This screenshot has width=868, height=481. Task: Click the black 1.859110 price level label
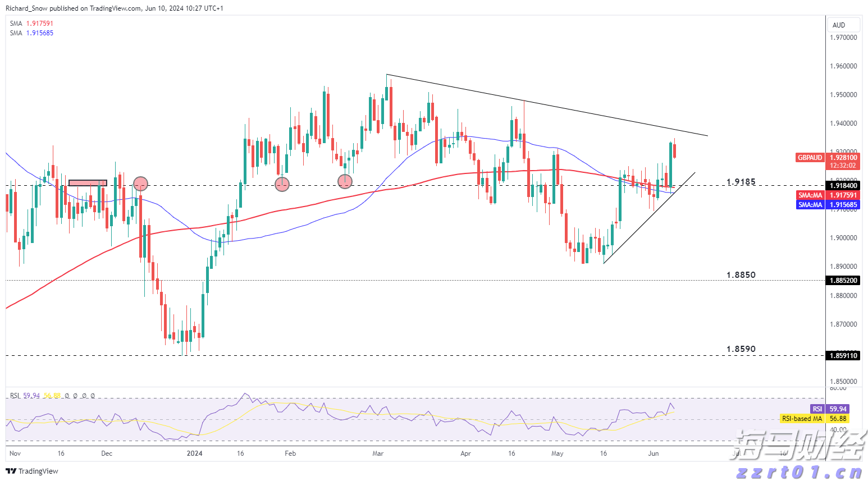tap(843, 356)
